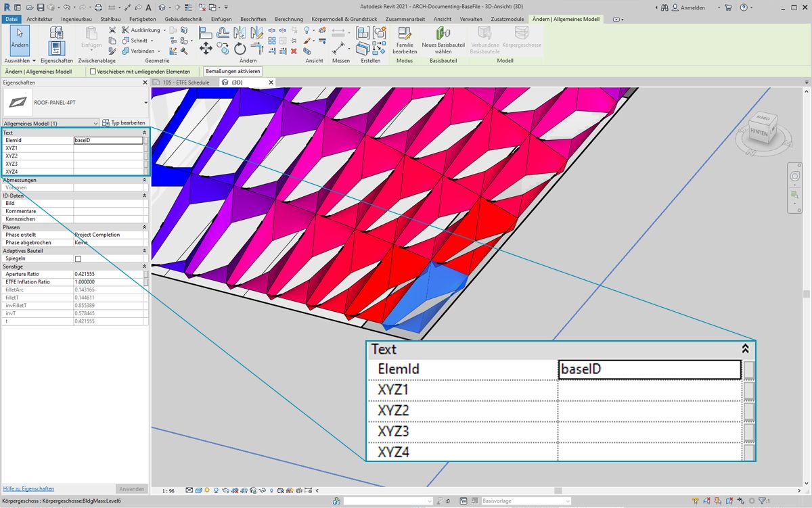Image resolution: width=812 pixels, height=508 pixels.
Task: Click the 'Typ bearbeiten' button
Action: pyautogui.click(x=124, y=123)
